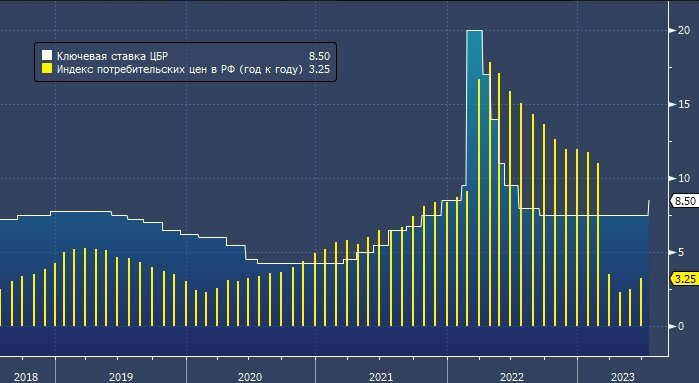Select the 2019 label on the time axis
This screenshot has width=699, height=383.
121,377
